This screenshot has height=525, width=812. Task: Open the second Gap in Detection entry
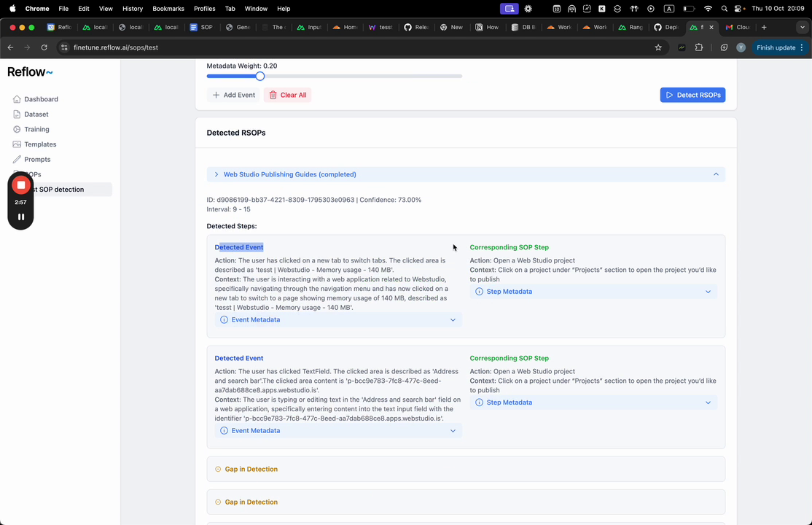(466, 502)
